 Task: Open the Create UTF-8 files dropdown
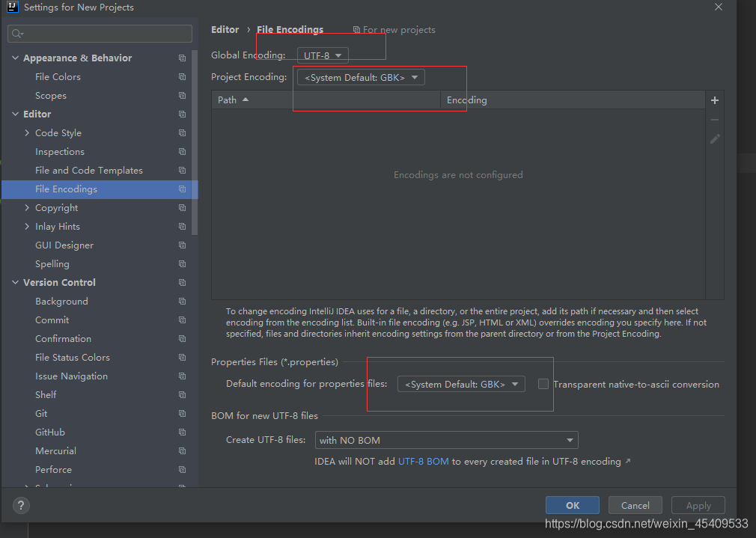click(x=446, y=440)
